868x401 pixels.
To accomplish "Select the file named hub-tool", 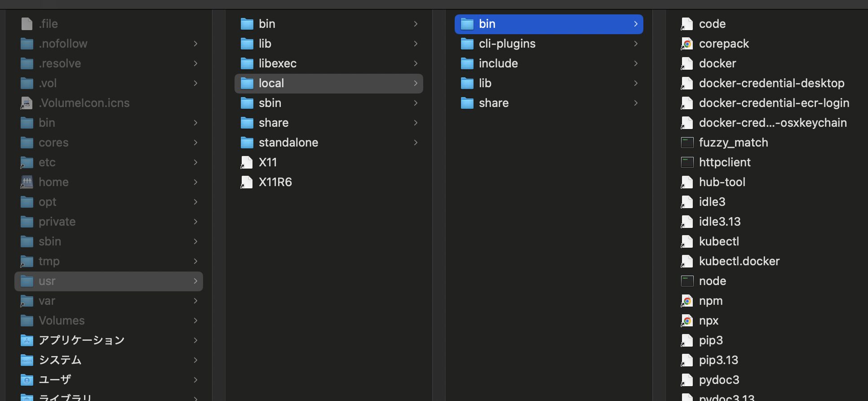I will click(x=722, y=182).
